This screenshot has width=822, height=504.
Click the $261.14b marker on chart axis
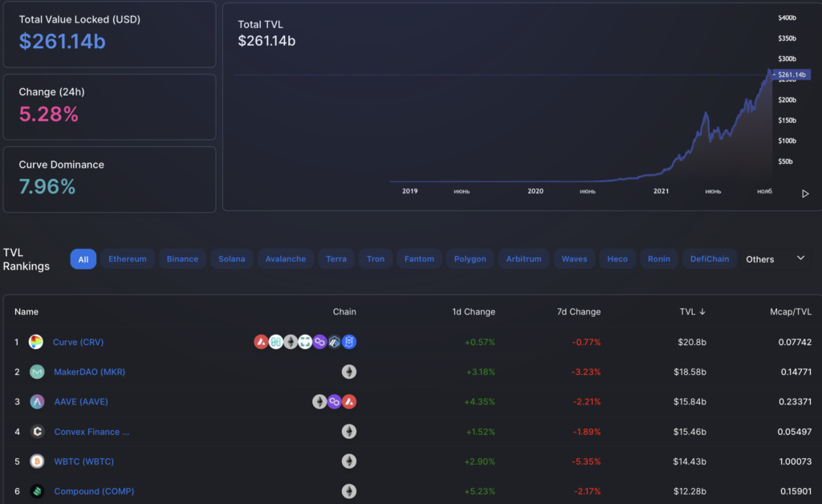click(x=791, y=75)
